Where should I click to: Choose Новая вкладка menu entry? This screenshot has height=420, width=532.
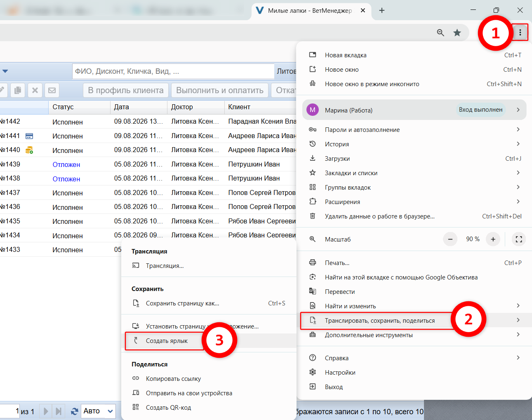click(x=414, y=55)
